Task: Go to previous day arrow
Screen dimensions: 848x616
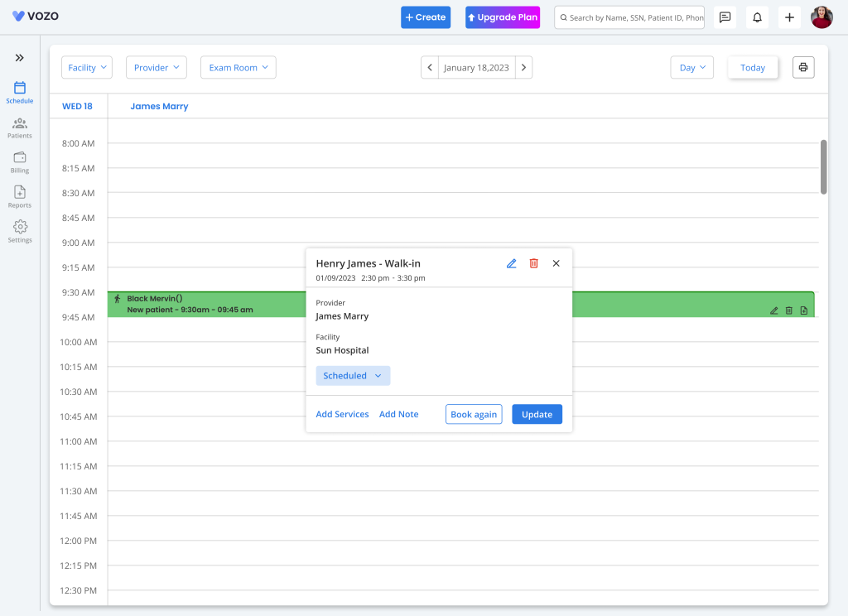Action: (430, 68)
